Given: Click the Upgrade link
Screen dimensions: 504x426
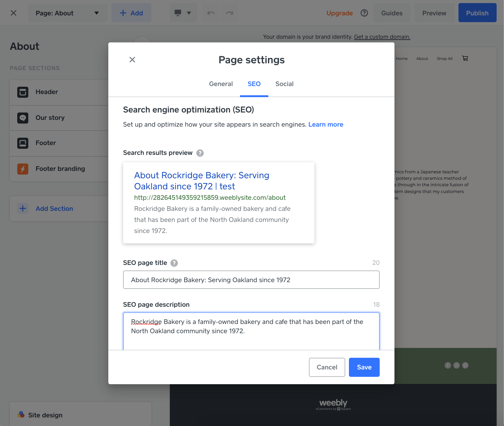Looking at the screenshot, I should pyautogui.click(x=339, y=13).
